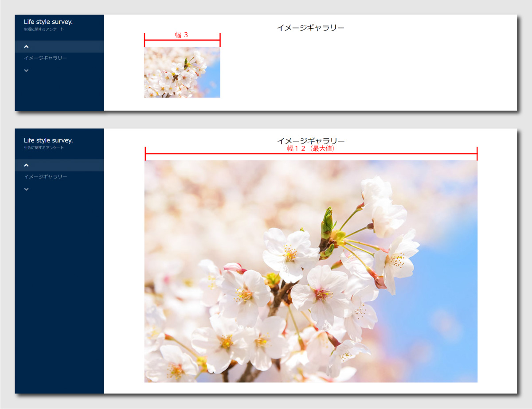Click the large cherry blossom image
Screen dimensions: 532x409
coord(310,271)
